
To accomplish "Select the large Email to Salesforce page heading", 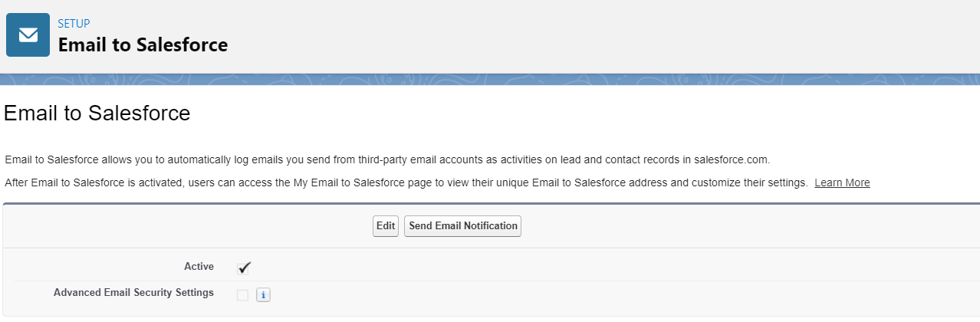I will pos(97,113).
